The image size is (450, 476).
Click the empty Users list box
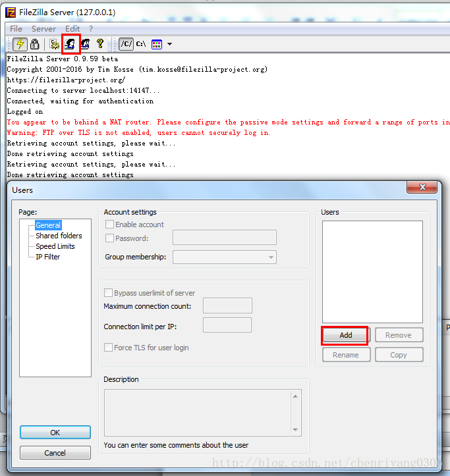point(372,272)
